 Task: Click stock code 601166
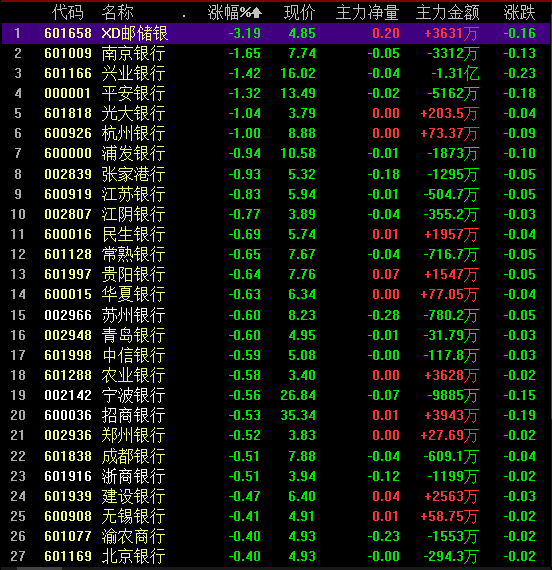(68, 73)
